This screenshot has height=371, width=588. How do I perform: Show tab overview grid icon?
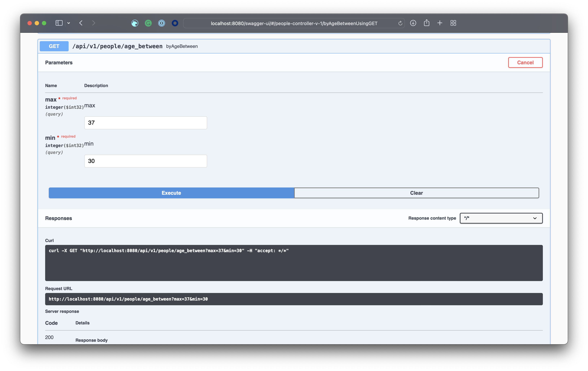pos(453,23)
